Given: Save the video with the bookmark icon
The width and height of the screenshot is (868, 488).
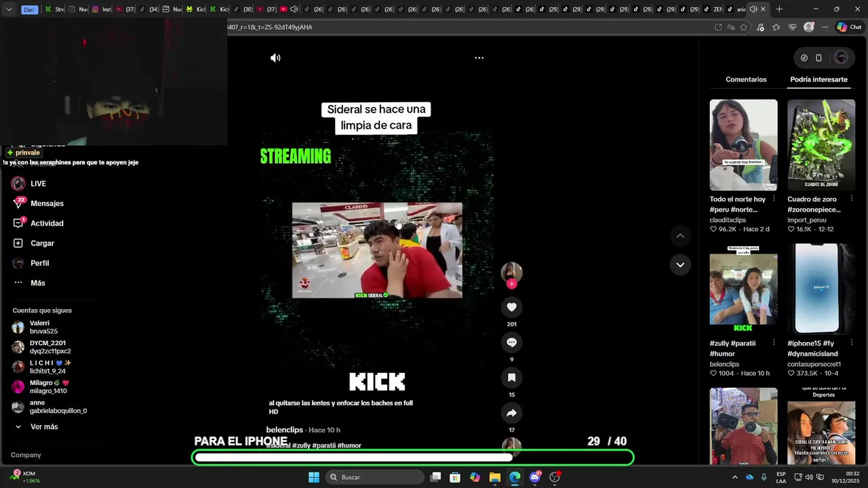Looking at the screenshot, I should tap(511, 378).
